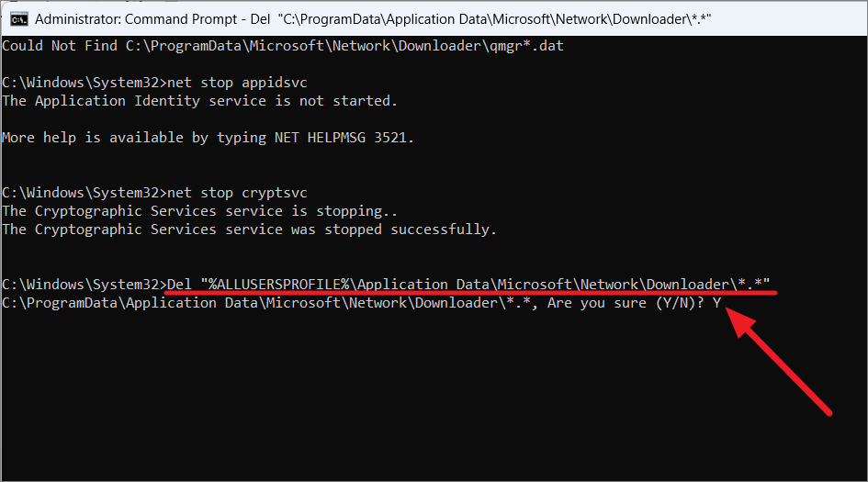868x482 pixels.
Task: Click the red arrow annotation
Action: [x=778, y=362]
